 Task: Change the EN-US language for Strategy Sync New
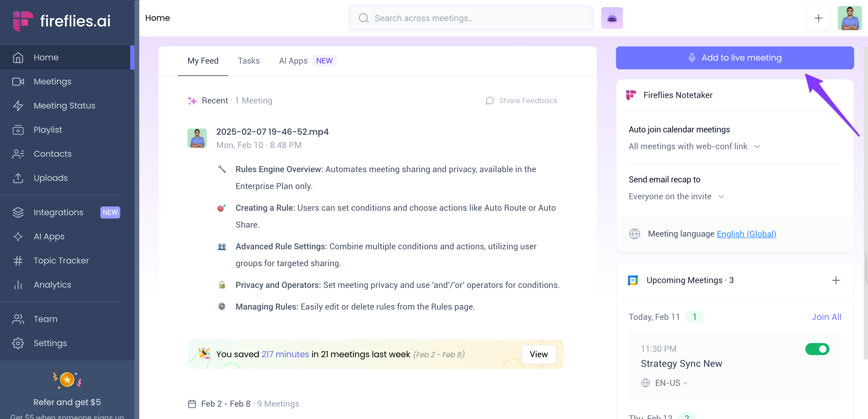coord(671,383)
